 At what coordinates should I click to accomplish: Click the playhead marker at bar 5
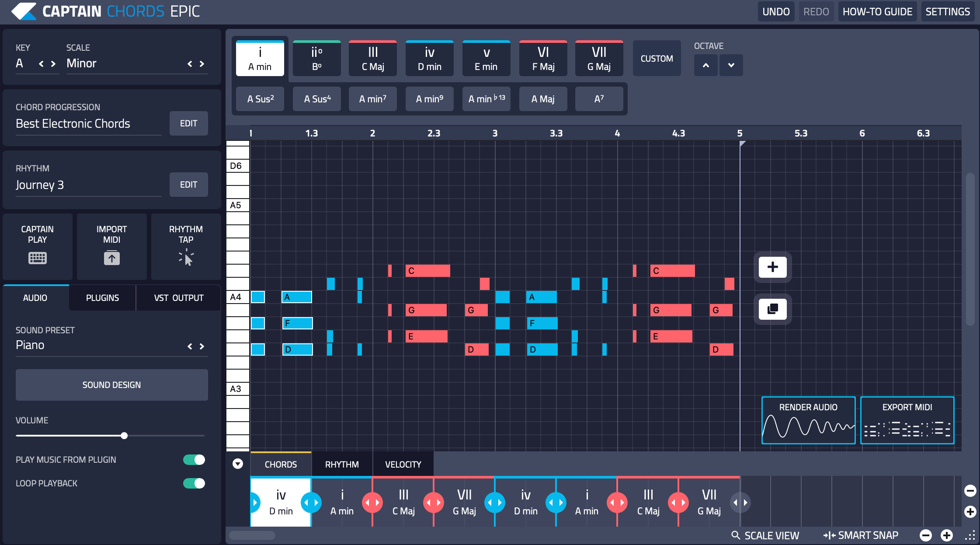point(742,143)
